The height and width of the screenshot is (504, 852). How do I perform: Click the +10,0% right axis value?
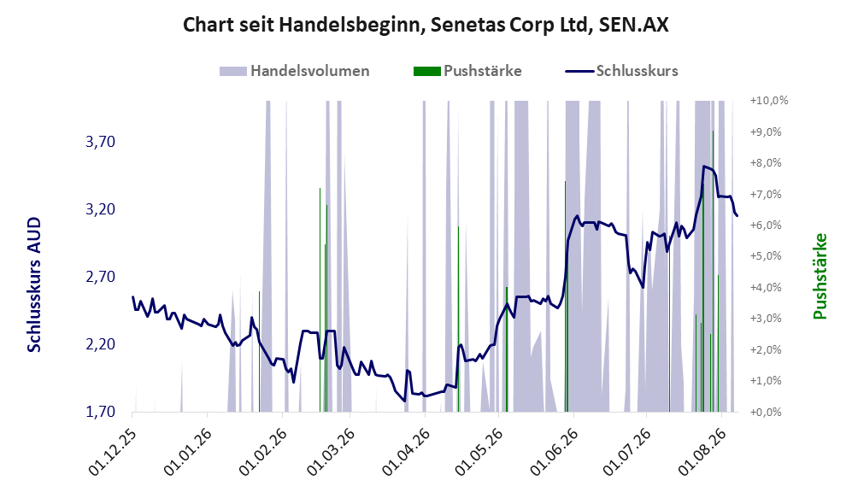click(x=769, y=101)
